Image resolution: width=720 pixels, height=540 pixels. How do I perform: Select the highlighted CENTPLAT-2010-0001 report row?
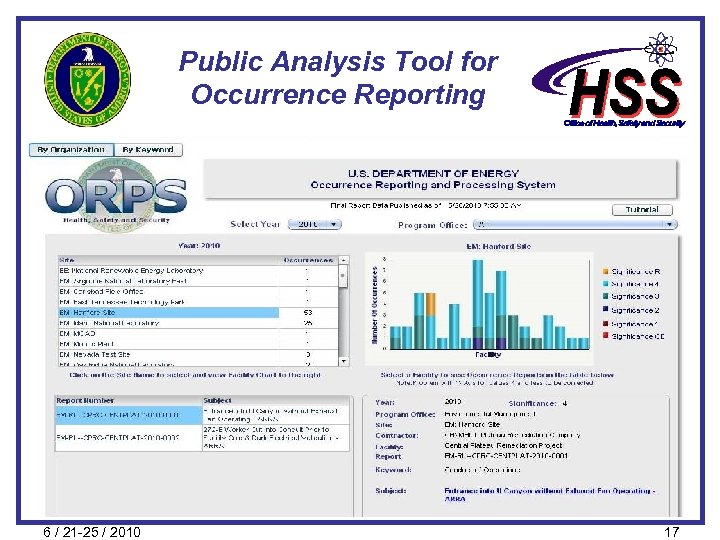tap(202, 415)
